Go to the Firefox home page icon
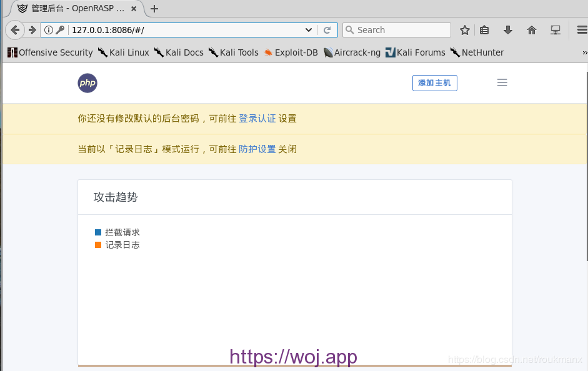Screen dimensions: 588x371 click(x=532, y=30)
